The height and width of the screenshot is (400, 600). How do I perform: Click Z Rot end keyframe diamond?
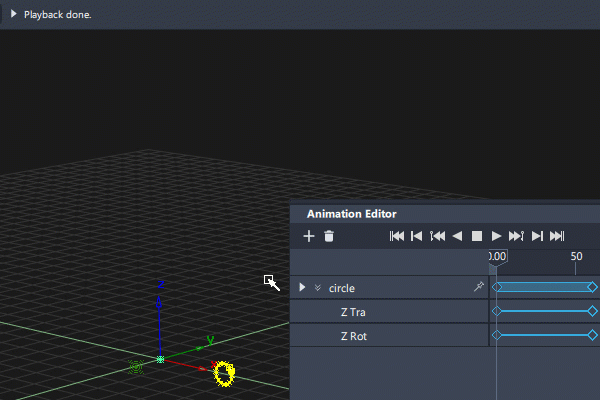tap(592, 335)
